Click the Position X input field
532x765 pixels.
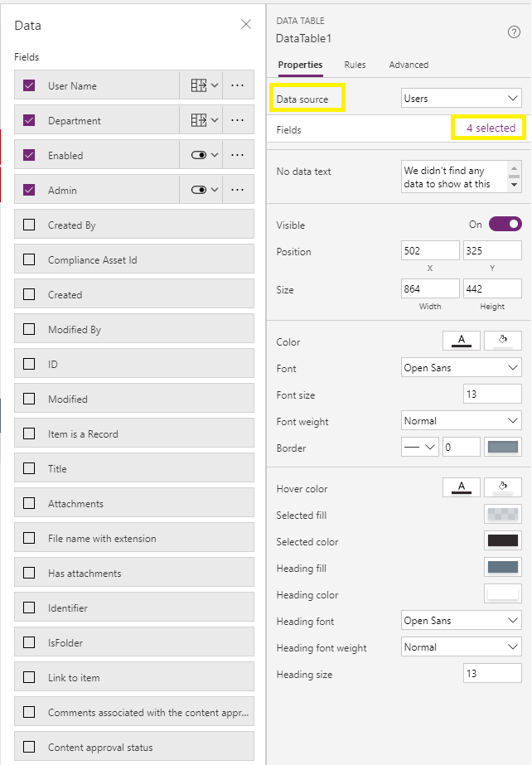(x=430, y=250)
